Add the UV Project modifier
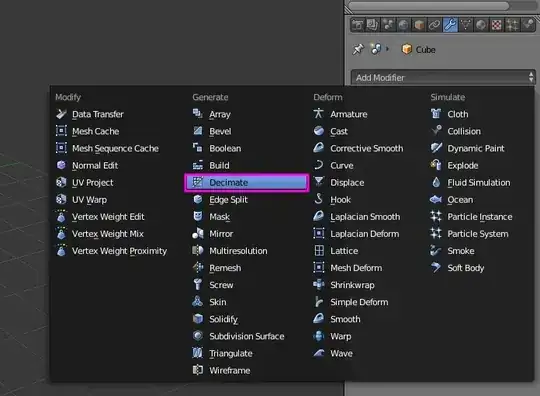Image resolution: width=540 pixels, height=396 pixels. [84, 183]
